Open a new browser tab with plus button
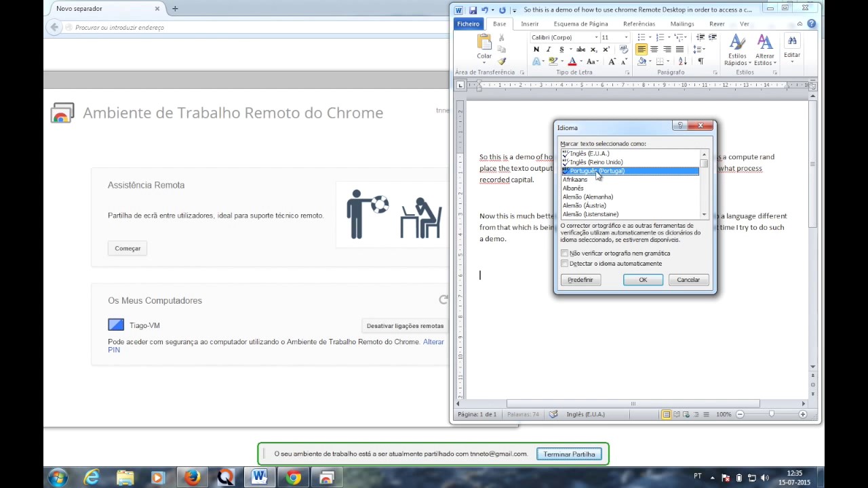The image size is (868, 488). 175,9
